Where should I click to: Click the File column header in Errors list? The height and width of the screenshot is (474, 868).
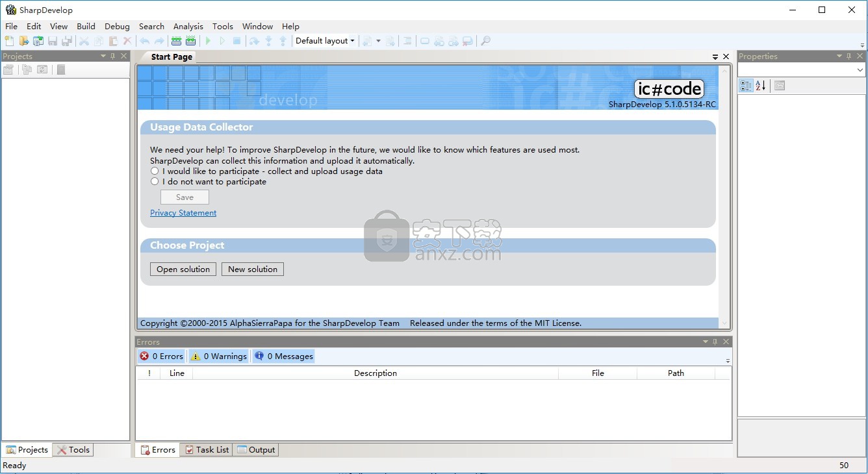[598, 373]
